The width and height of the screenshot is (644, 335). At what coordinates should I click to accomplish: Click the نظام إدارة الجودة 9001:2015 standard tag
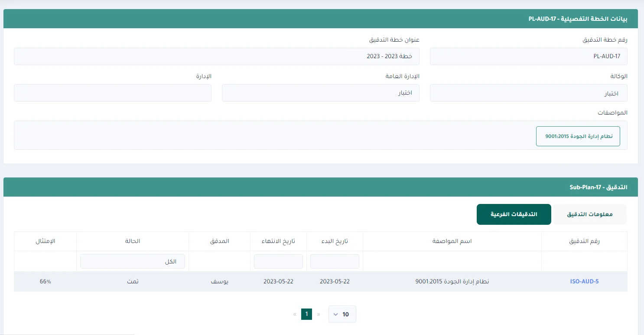click(x=578, y=136)
